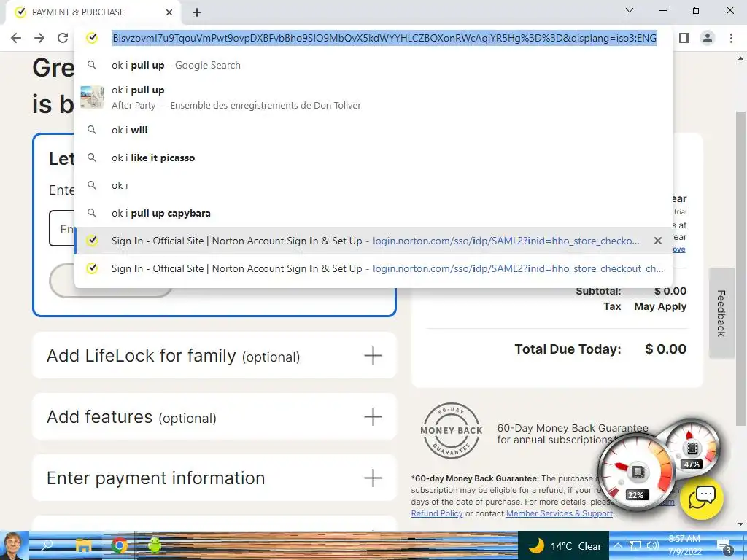Click the 47% memory gauge widget
This screenshot has height=560, width=747.
(x=692, y=448)
